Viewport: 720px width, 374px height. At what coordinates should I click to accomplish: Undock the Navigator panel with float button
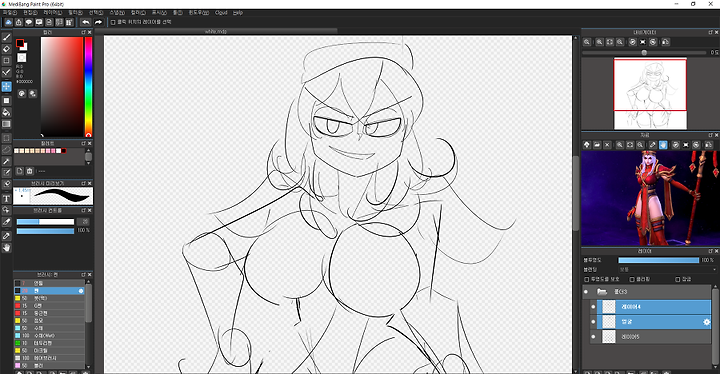[x=710, y=33]
